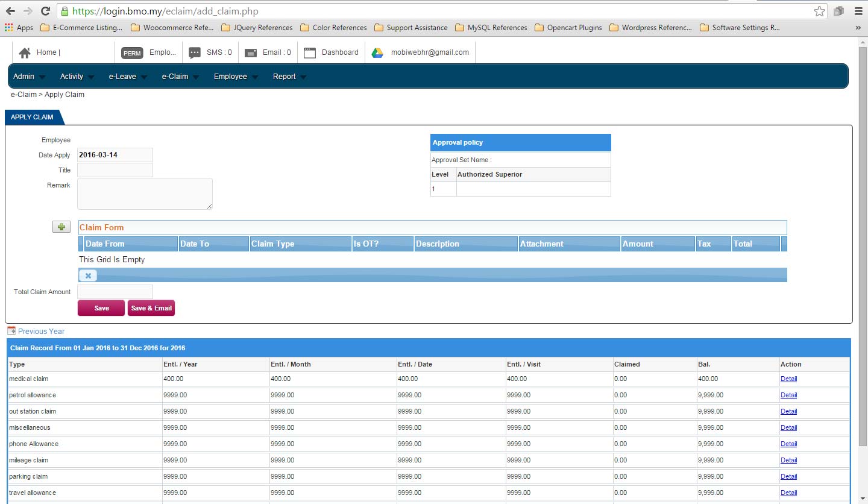Open Opencart Plugins bookmark folder
The width and height of the screenshot is (868, 504).
point(568,28)
